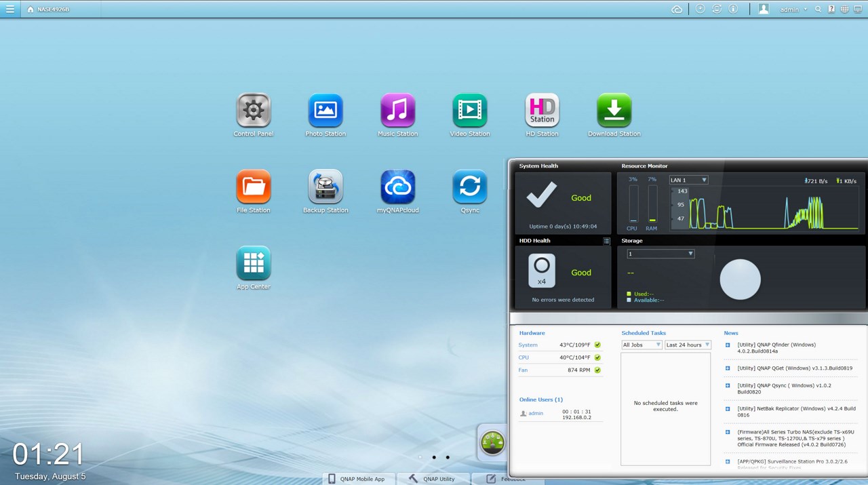Open the Online Users (1) link

pos(541,400)
